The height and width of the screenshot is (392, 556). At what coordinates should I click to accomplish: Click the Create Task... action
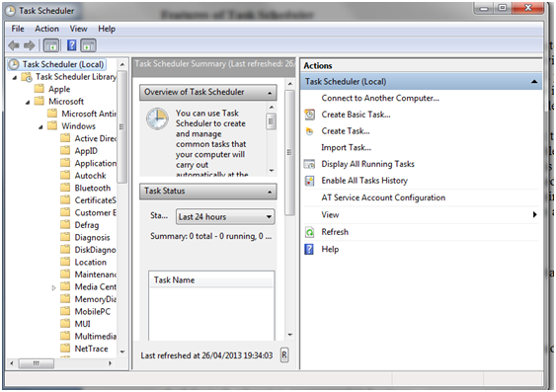click(346, 131)
